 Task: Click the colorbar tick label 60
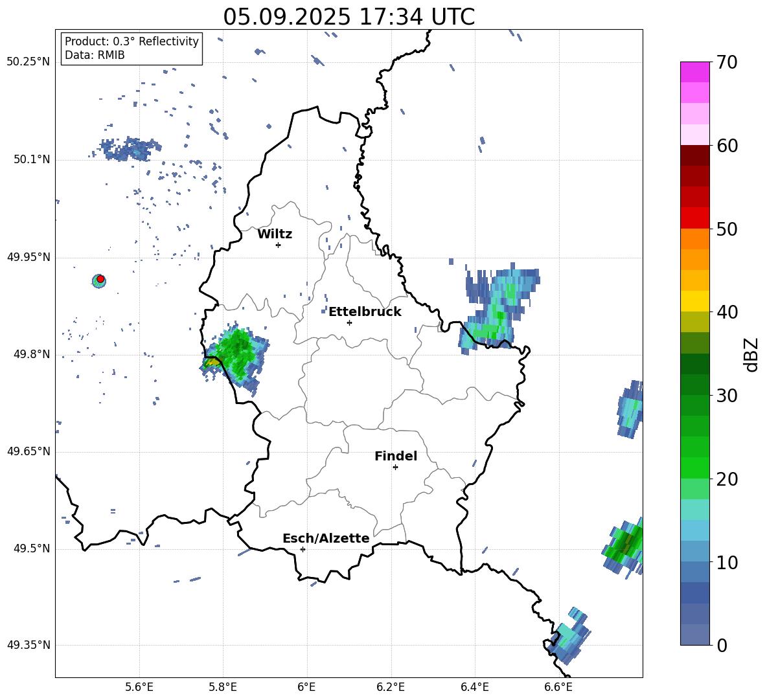tap(727, 146)
